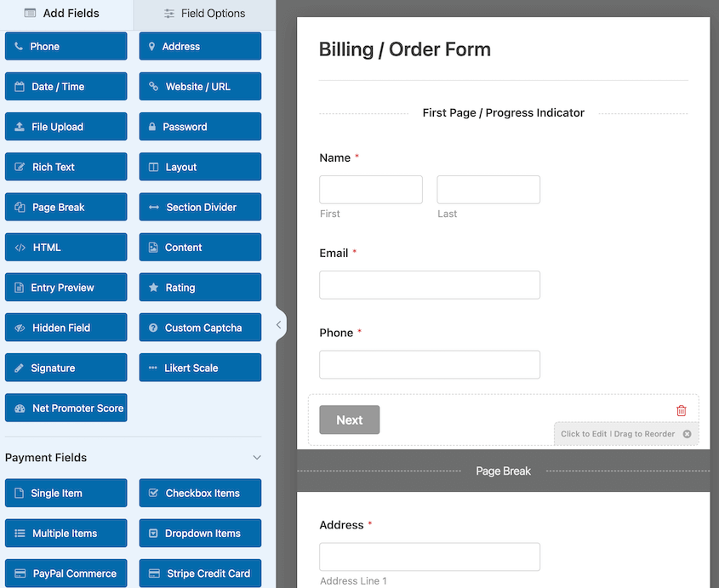Image resolution: width=719 pixels, height=588 pixels.
Task: Dismiss the Click to Edit tooltip
Action: pyautogui.click(x=688, y=433)
